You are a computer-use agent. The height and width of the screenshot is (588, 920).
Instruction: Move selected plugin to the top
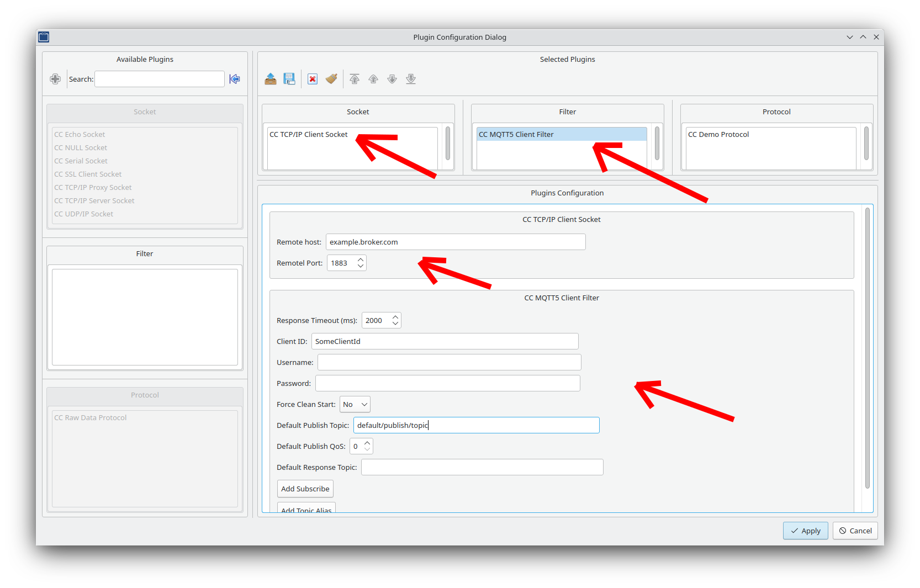[355, 79]
